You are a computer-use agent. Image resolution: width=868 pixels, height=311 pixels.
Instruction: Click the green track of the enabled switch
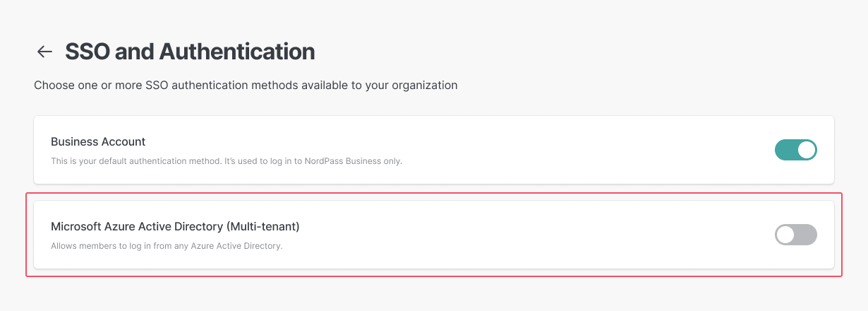(785, 150)
